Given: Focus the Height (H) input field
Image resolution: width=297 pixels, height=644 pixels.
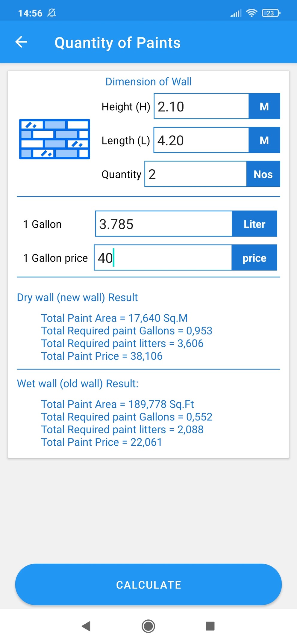Looking at the screenshot, I should coord(201,106).
